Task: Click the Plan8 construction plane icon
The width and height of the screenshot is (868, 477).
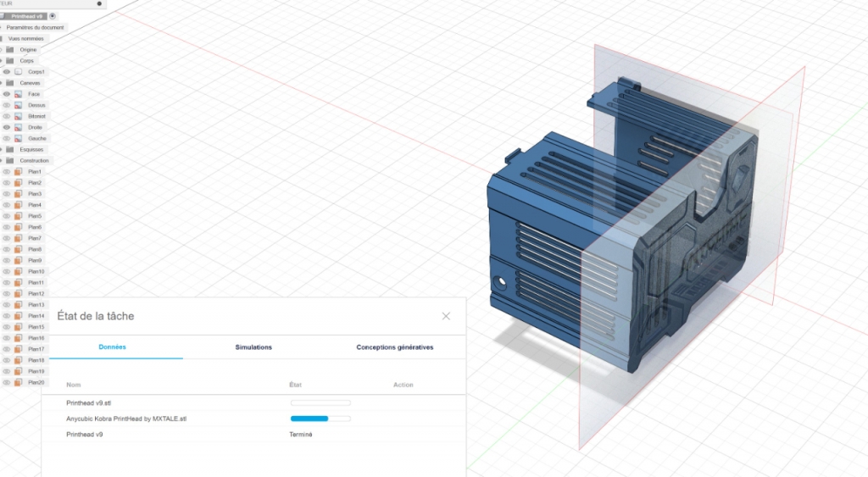Action: [x=19, y=249]
